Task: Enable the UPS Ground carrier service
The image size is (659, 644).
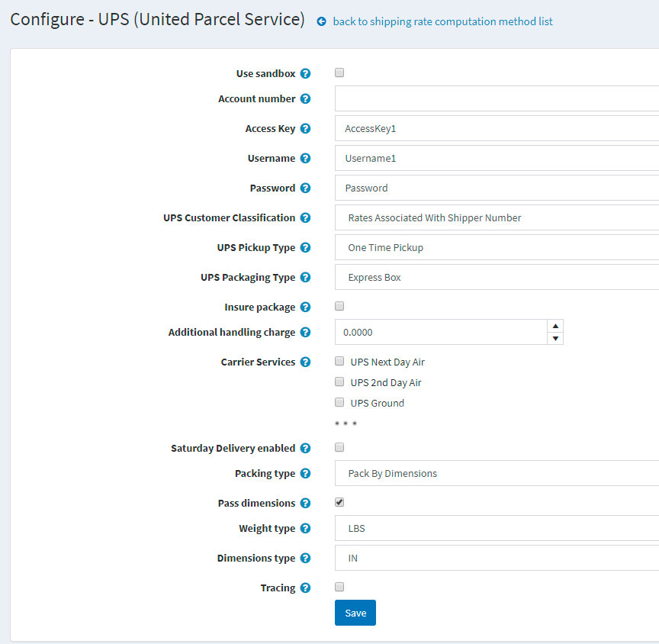Action: [x=339, y=402]
